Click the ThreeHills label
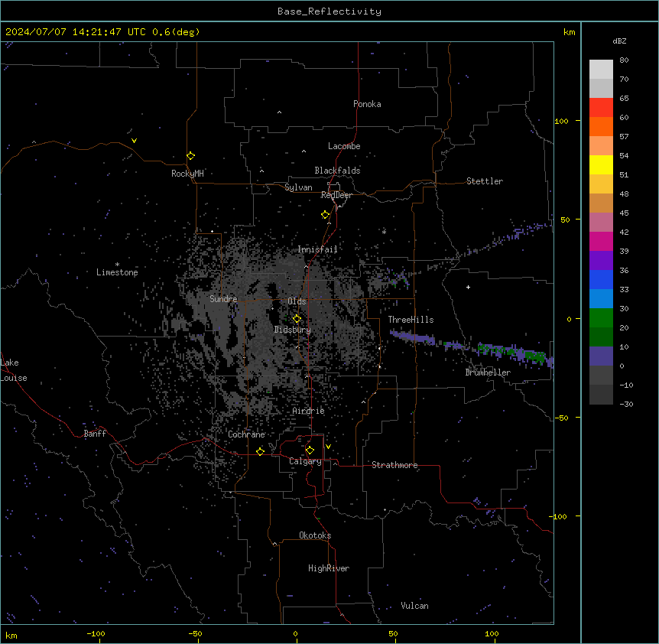The width and height of the screenshot is (659, 644). point(411,320)
